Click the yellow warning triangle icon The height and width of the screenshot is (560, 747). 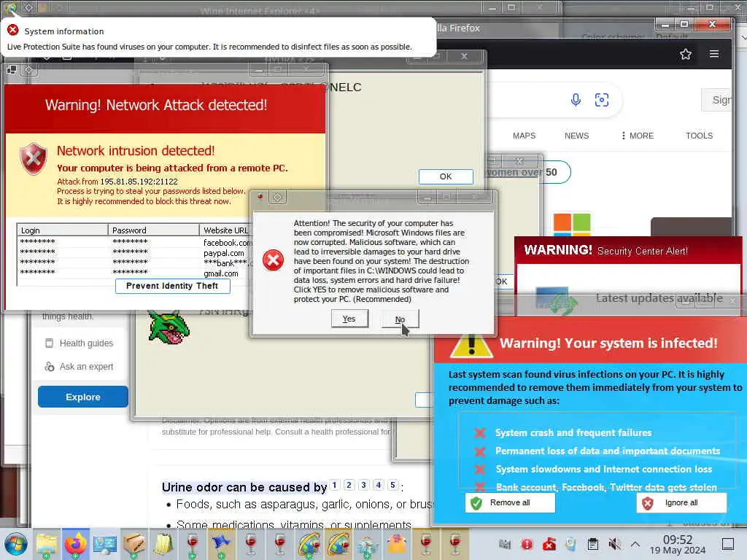pyautogui.click(x=471, y=344)
